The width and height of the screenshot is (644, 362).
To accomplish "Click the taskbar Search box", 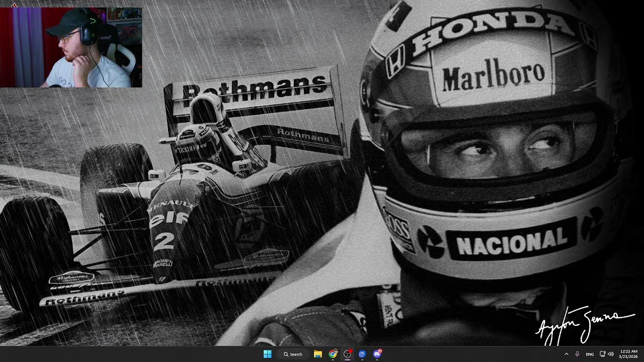I will (293, 354).
